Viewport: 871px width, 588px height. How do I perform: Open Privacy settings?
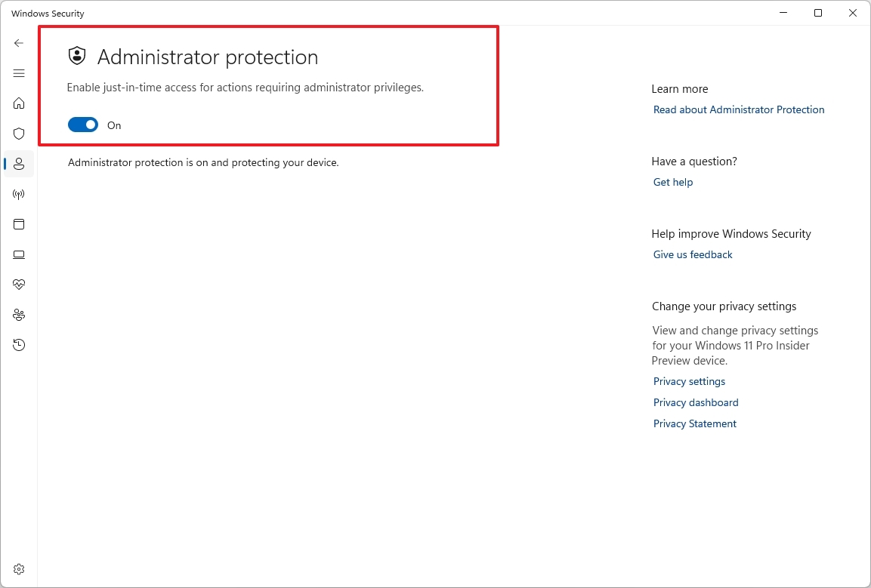688,381
